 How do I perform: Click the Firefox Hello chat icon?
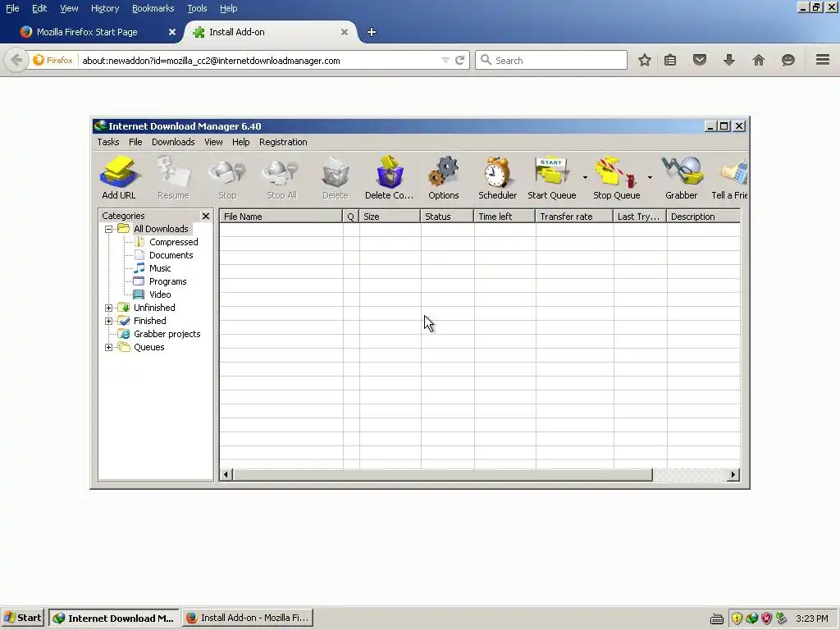pyautogui.click(x=788, y=60)
